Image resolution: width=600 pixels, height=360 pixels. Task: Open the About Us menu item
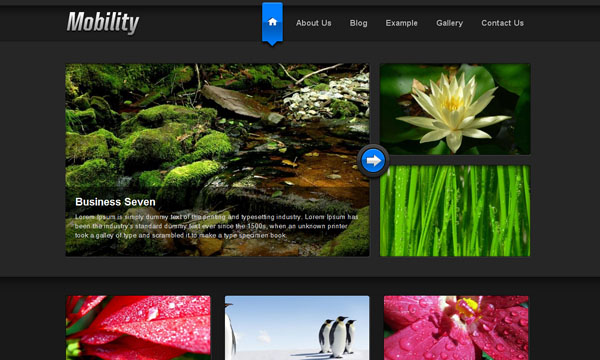coord(313,23)
